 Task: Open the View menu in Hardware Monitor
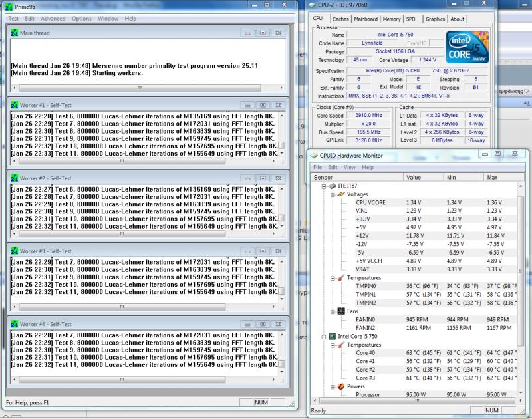point(350,167)
